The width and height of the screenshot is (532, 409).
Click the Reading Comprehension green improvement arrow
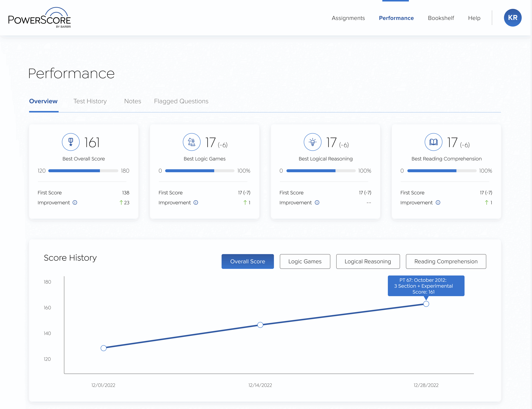tap(486, 202)
